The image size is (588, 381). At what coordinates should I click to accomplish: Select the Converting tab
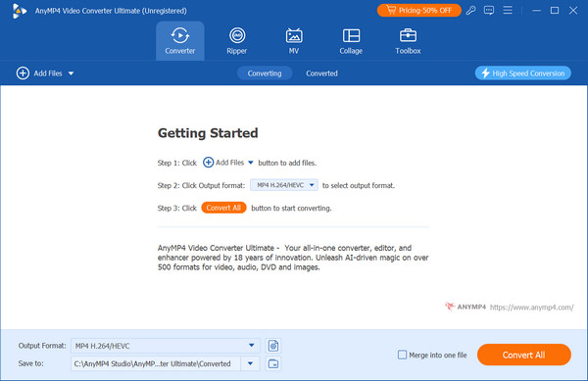265,73
